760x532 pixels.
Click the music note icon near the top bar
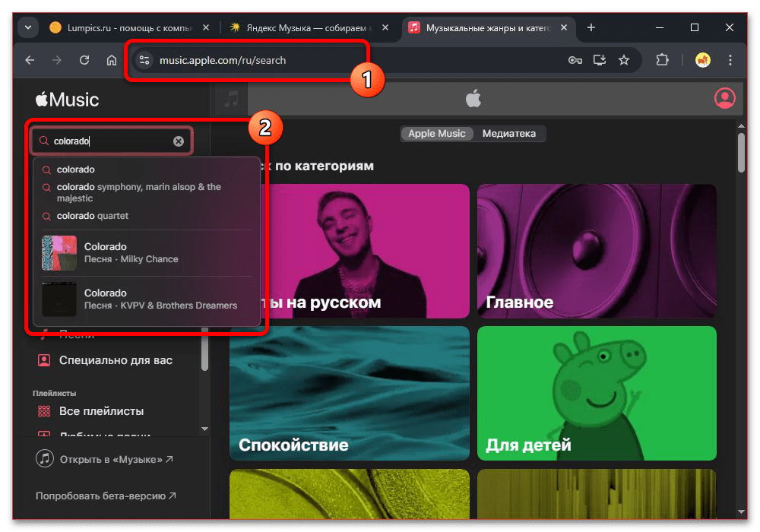click(230, 98)
